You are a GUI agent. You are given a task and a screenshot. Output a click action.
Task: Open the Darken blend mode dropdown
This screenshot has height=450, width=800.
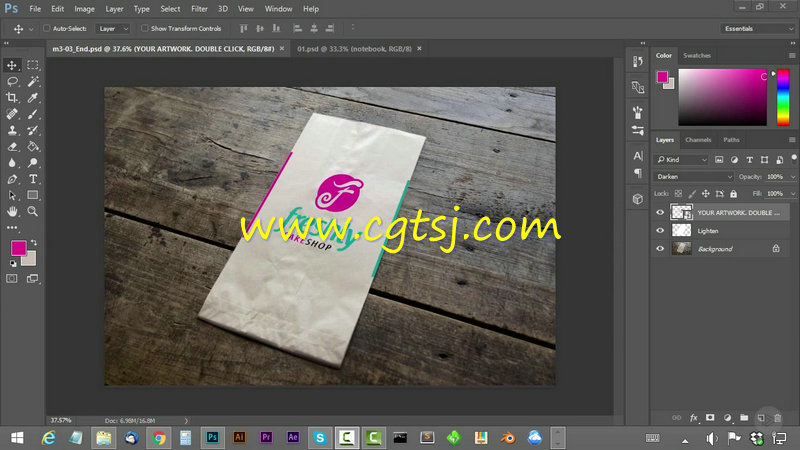(694, 177)
